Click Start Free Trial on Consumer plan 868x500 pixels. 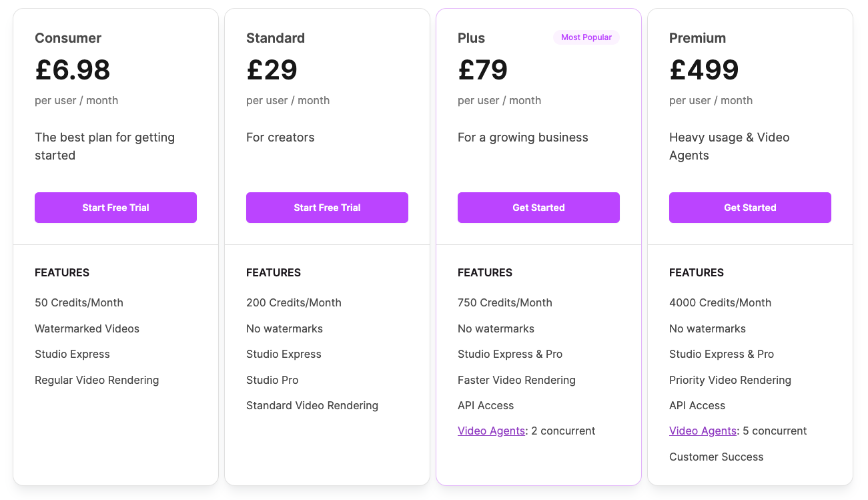(115, 208)
